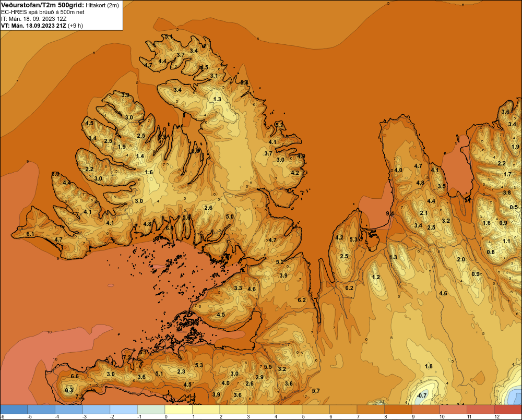This screenshot has width=522, height=420.
Task: Click the valid time "VT: Mán. 18.09.2023 21Z (+9 h)"
Action: 42,26
